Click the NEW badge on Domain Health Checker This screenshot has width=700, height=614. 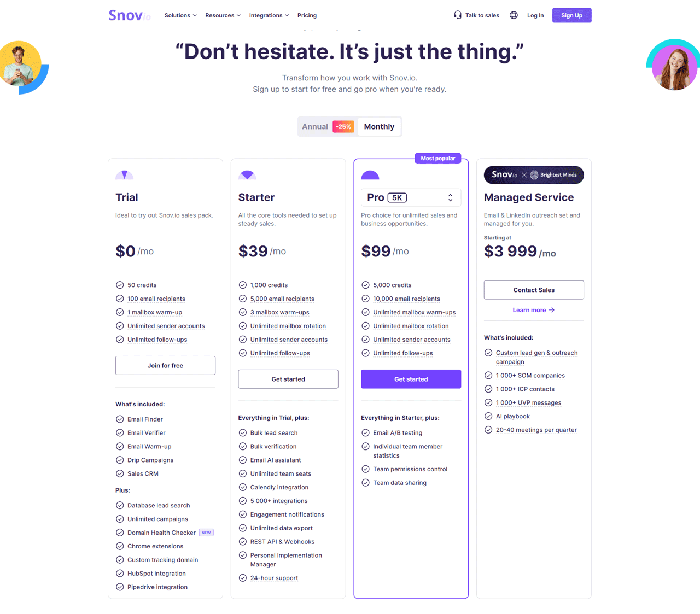(x=206, y=532)
